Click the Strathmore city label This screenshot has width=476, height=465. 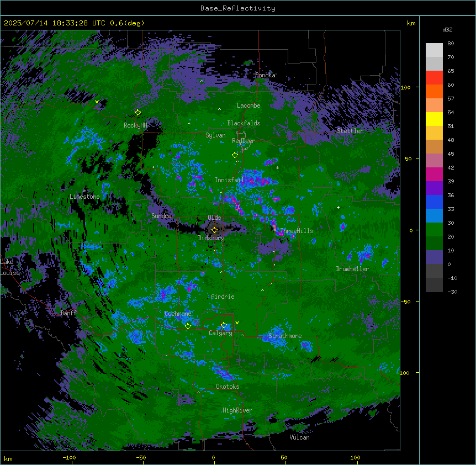coord(285,336)
